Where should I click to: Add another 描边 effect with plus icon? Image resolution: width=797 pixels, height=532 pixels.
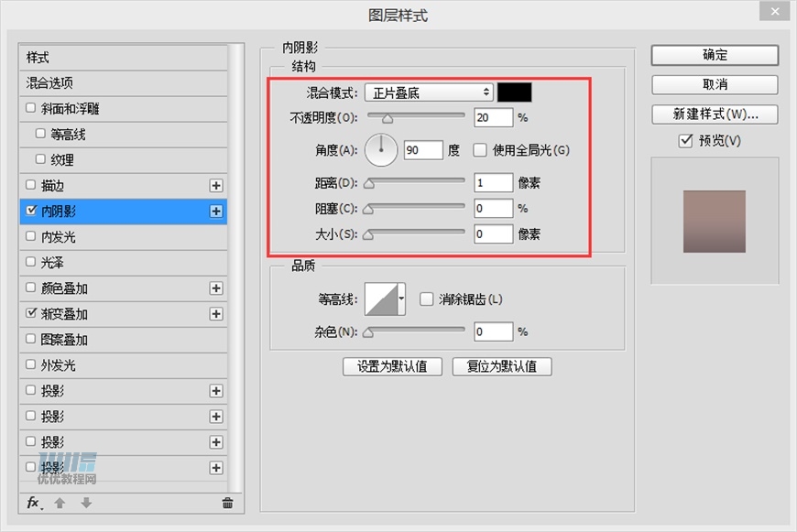tap(216, 186)
